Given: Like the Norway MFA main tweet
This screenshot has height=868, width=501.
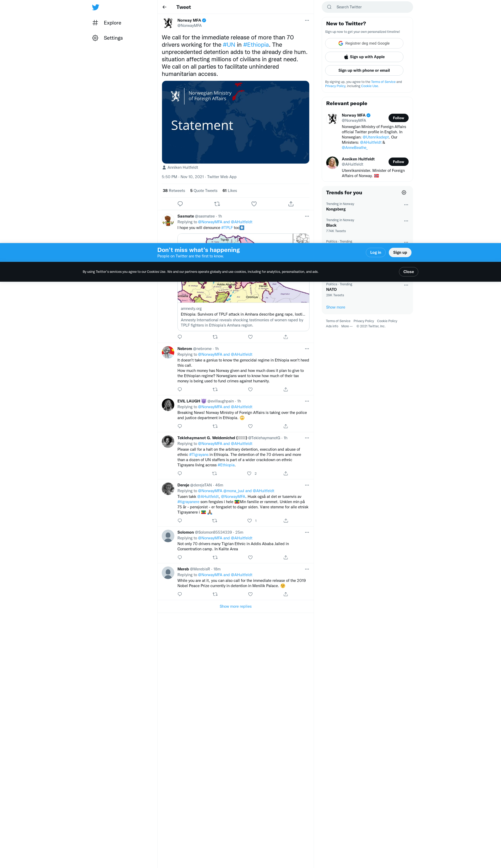Looking at the screenshot, I should click(x=254, y=204).
